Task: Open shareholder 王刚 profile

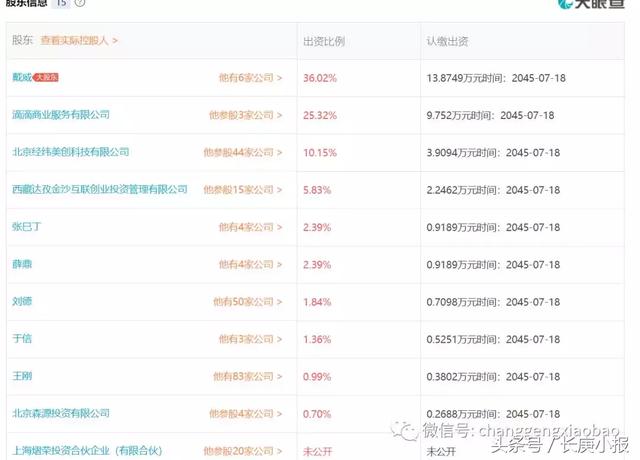Action: coord(22,376)
